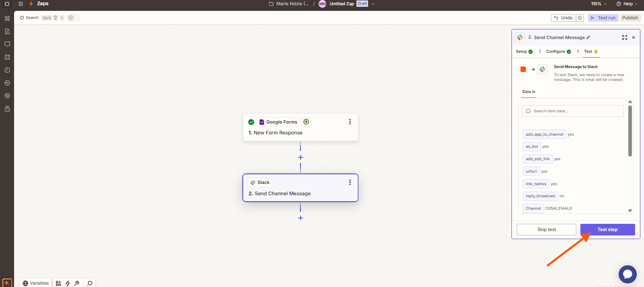Open the stacked-layers icon in left sidebar
The width and height of the screenshot is (644, 287).
click(7, 109)
